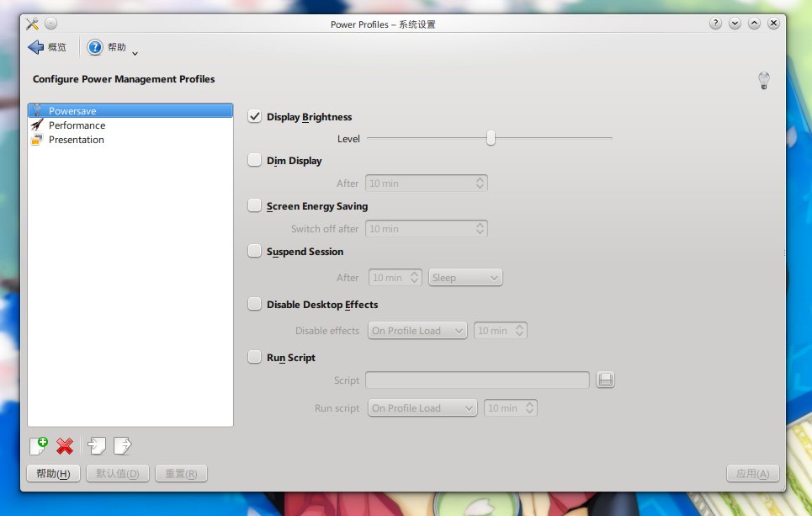Click the Presentation profile icon
Image resolution: width=812 pixels, height=516 pixels.
pos(37,140)
